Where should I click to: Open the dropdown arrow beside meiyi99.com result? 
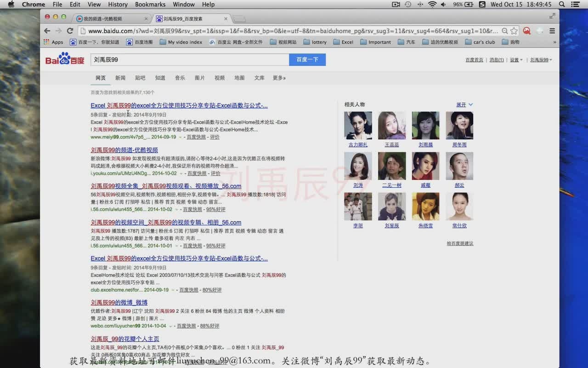[x=181, y=137]
